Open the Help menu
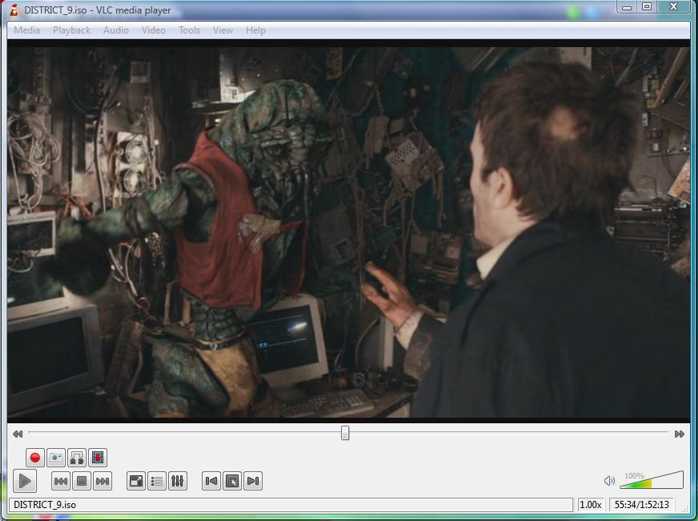This screenshot has width=698, height=521. 256,30
